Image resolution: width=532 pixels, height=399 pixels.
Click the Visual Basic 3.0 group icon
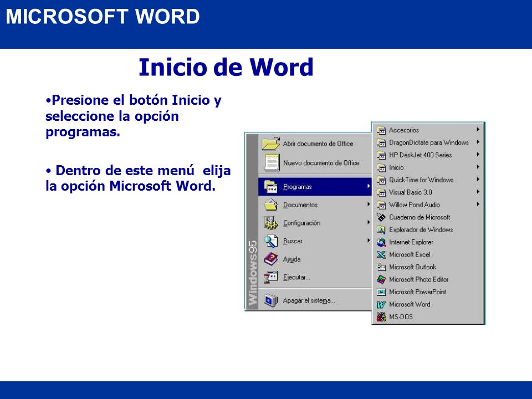click(x=381, y=192)
